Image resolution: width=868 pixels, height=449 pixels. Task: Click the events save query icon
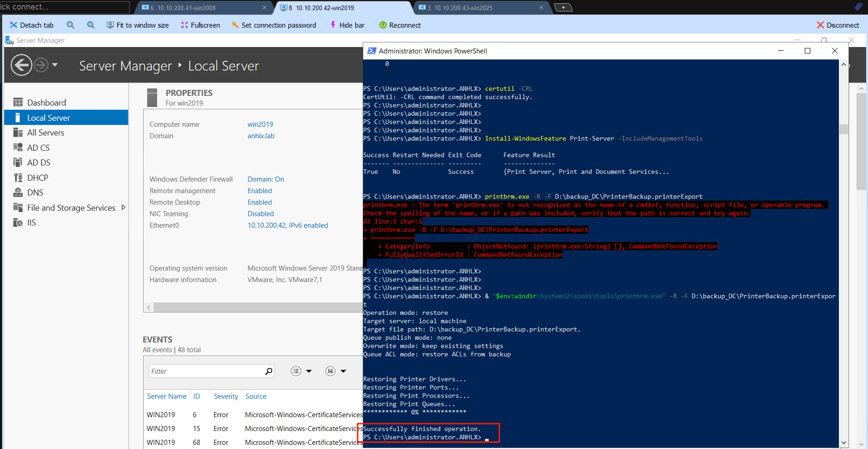[x=330, y=371]
